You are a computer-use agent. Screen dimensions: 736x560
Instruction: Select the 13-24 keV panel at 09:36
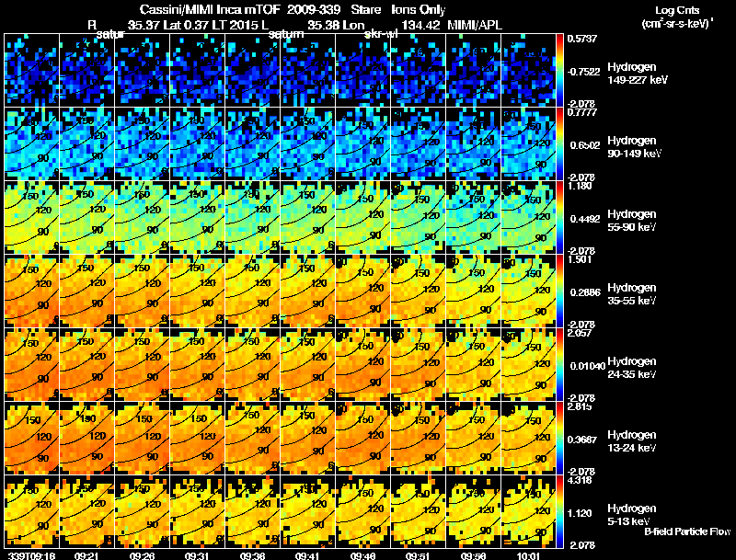point(252,438)
